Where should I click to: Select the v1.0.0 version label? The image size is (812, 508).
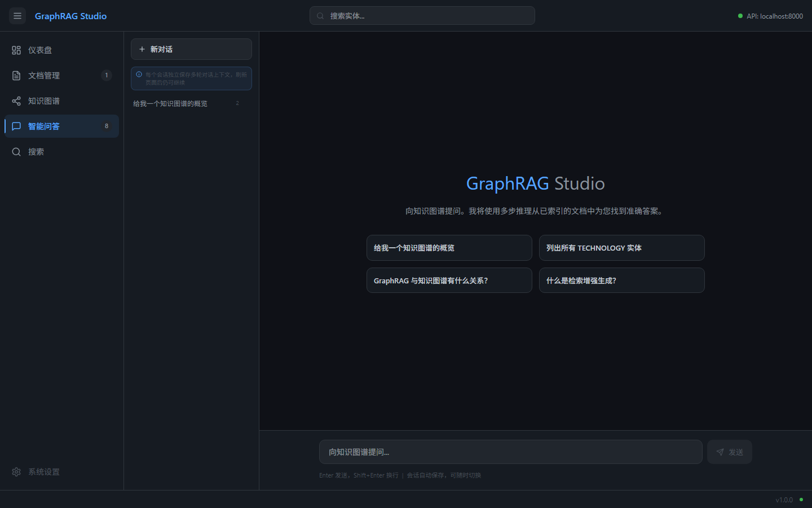coord(784,500)
